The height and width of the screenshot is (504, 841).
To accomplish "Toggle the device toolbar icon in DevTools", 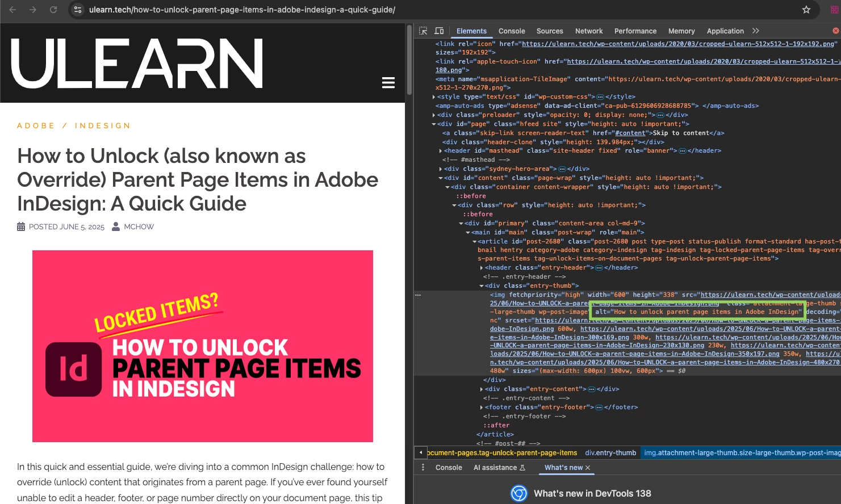I will pos(439,31).
